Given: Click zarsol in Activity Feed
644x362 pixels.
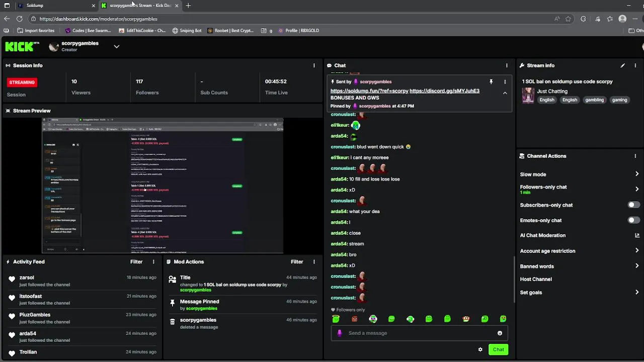Looking at the screenshot, I should (27, 278).
